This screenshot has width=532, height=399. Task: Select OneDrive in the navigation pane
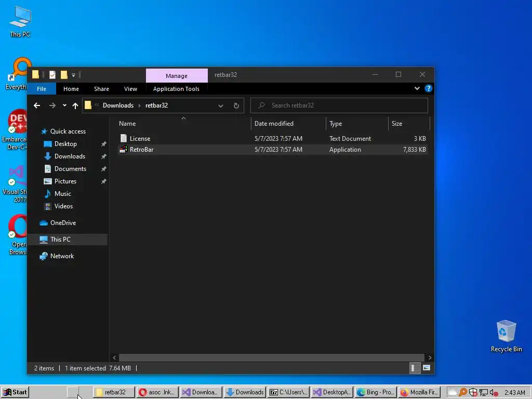point(63,223)
